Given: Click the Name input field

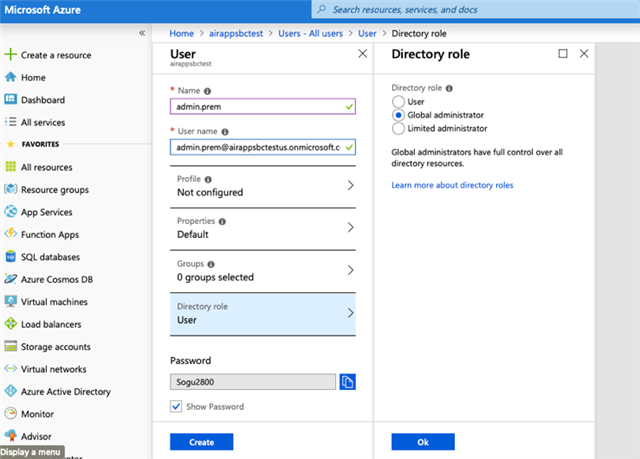Looking at the screenshot, I should click(x=263, y=106).
